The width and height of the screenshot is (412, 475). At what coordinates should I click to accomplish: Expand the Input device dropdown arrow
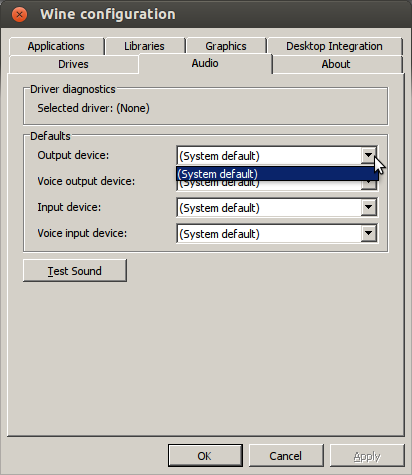coord(368,207)
